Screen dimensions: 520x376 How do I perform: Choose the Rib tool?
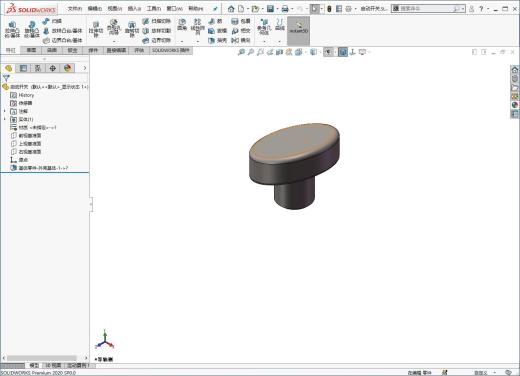click(215, 21)
